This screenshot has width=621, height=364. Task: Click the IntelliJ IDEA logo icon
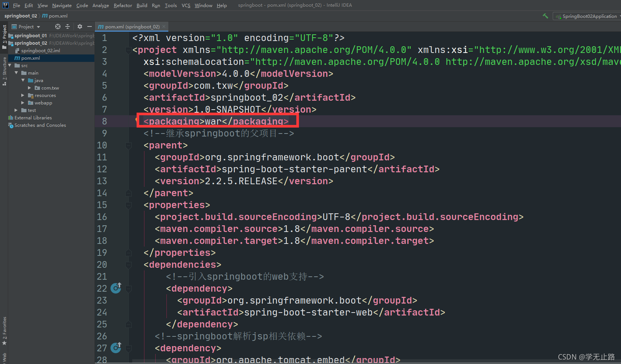point(5,5)
